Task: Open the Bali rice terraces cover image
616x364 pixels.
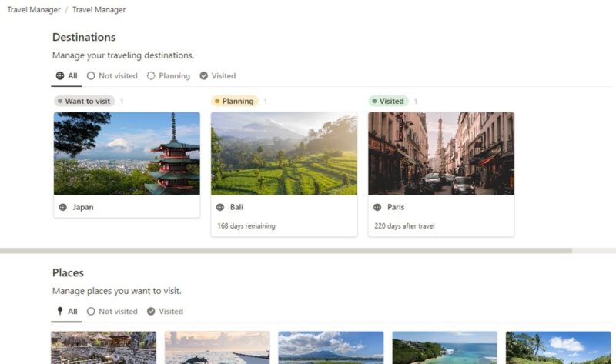Action: (x=284, y=154)
